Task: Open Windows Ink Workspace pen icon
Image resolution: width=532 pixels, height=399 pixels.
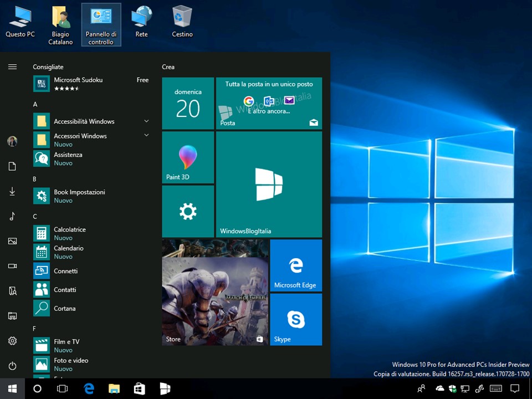Action: coord(479,388)
